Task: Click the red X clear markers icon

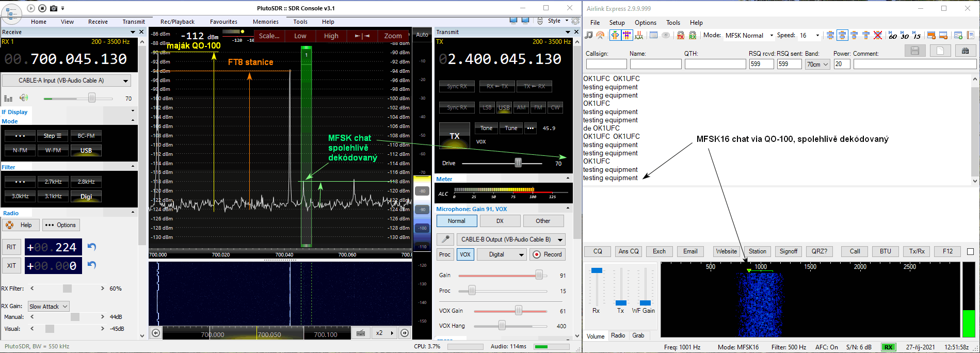Action: [877, 35]
